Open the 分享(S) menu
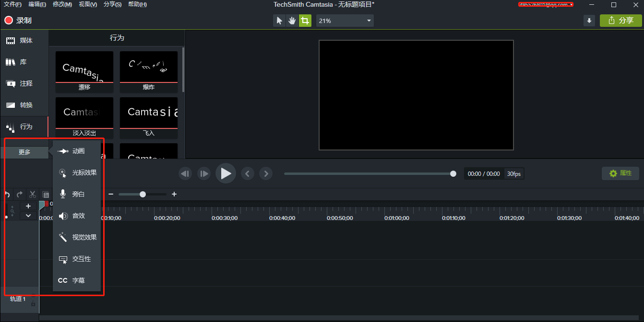This screenshot has width=644, height=322. (112, 4)
